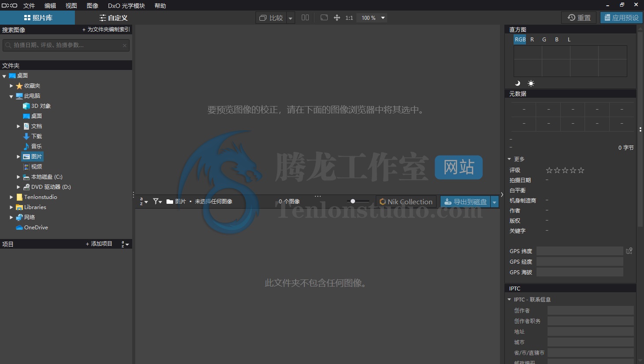Open the GPS map location icon
644x364 pixels.
pos(629,251)
